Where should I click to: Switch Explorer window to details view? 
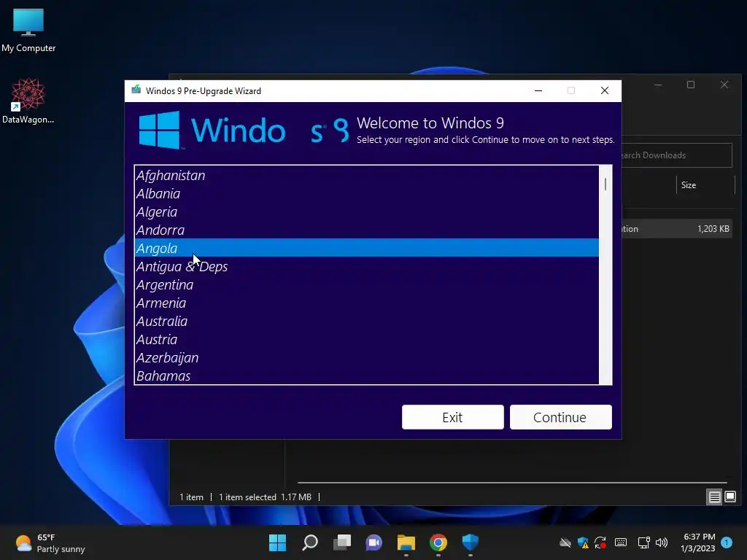tap(715, 497)
